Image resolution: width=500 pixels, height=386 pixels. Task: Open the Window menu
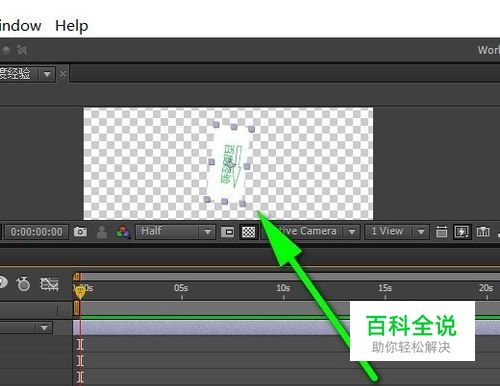point(20,26)
